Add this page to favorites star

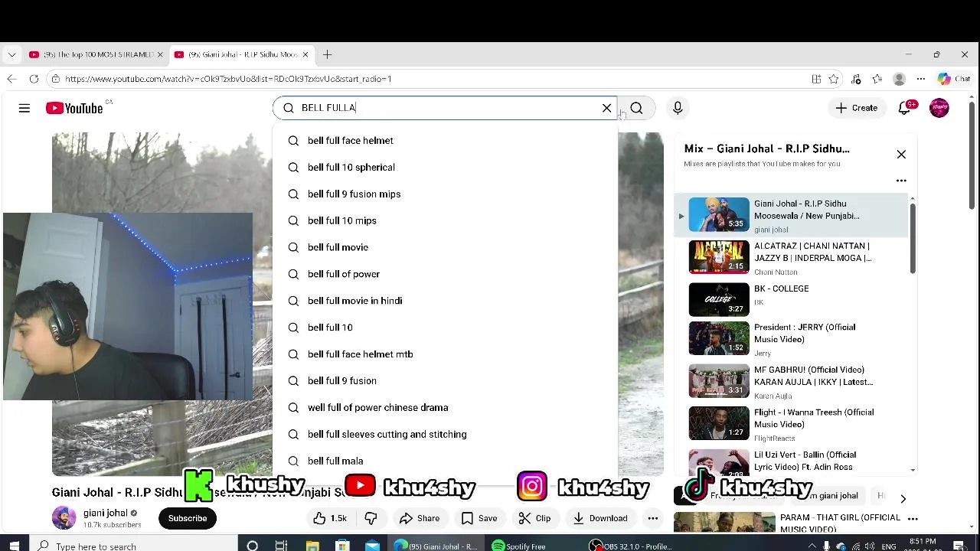click(x=834, y=79)
